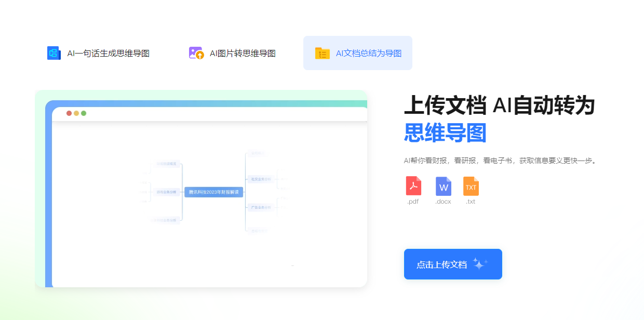Click the 财报数据概览 mind map node
The image size is (644, 320).
pyautogui.click(x=167, y=164)
